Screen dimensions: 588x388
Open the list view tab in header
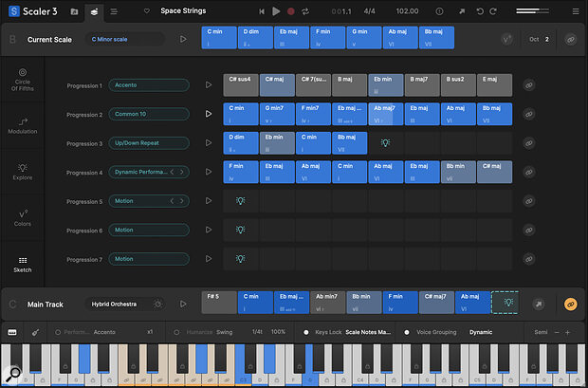[x=114, y=11]
